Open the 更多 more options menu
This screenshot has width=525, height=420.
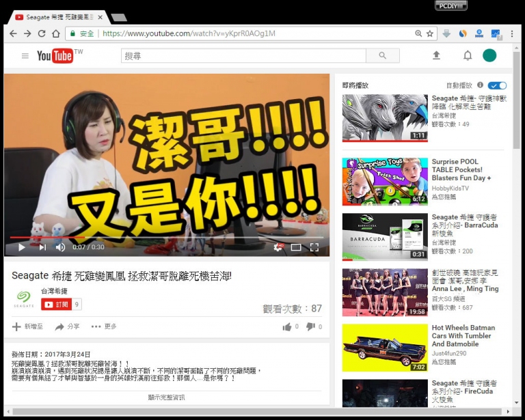104,326
